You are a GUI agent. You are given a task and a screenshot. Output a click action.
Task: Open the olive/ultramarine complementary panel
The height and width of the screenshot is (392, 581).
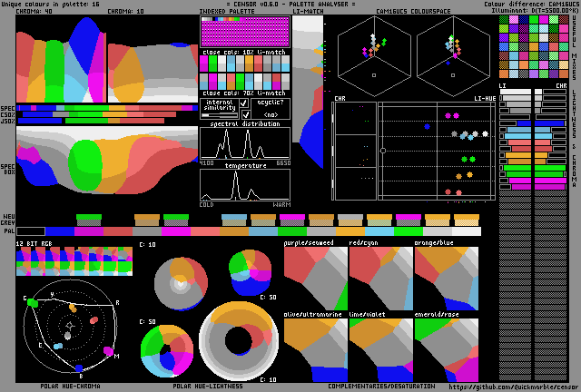[316, 350]
